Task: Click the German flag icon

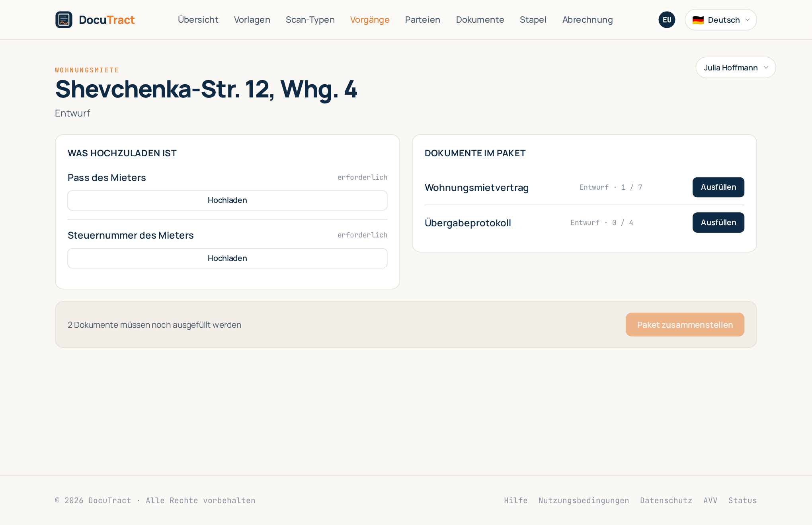Action: click(x=698, y=20)
